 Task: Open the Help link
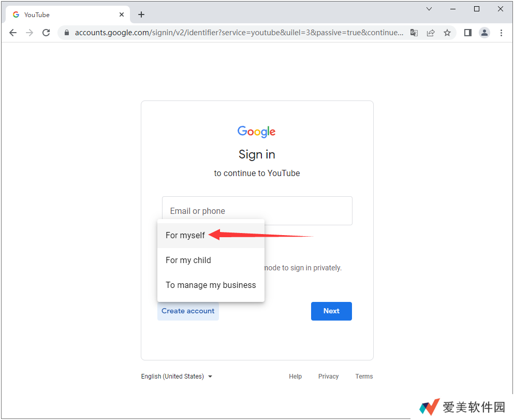tap(296, 376)
